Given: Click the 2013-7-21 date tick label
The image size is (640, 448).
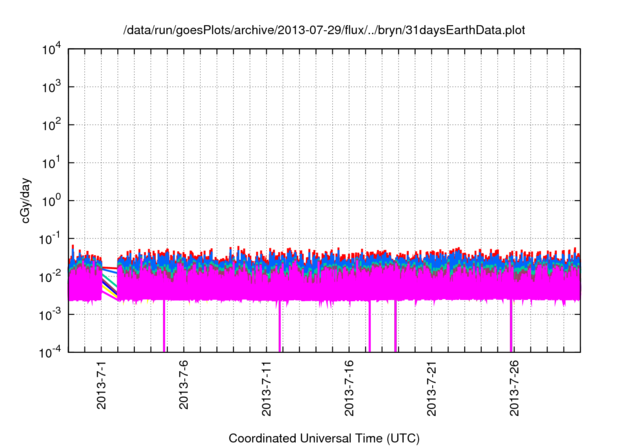Looking at the screenshot, I should [x=431, y=388].
